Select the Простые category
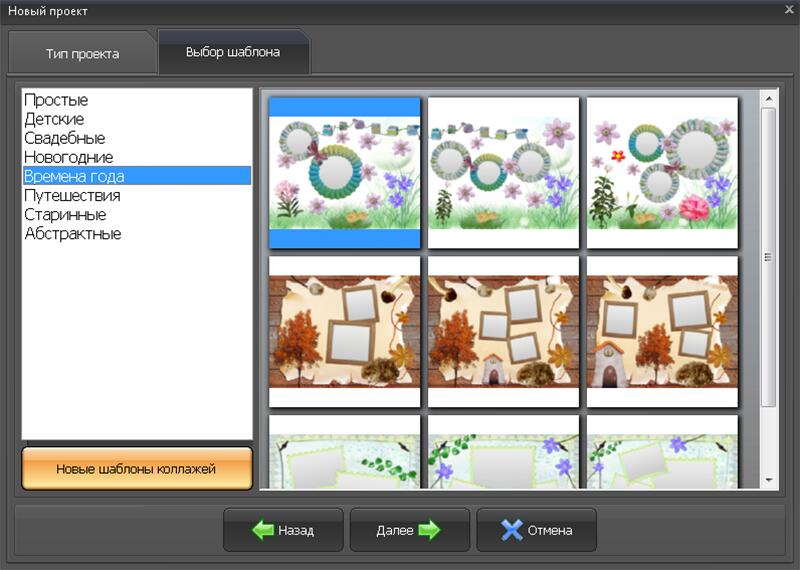This screenshot has width=800, height=570. pyautogui.click(x=56, y=100)
